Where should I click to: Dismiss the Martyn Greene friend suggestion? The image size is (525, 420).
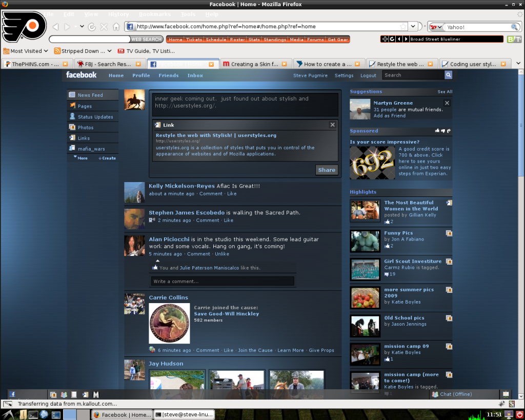pyautogui.click(x=447, y=103)
